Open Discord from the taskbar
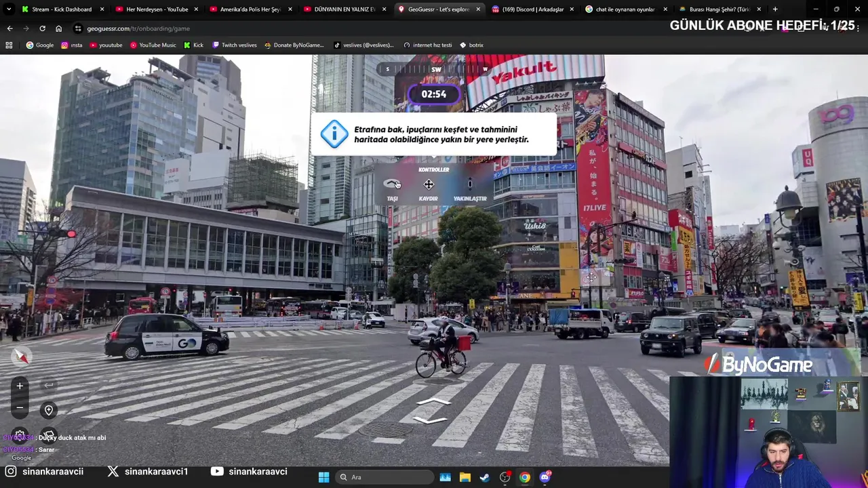 click(x=545, y=477)
